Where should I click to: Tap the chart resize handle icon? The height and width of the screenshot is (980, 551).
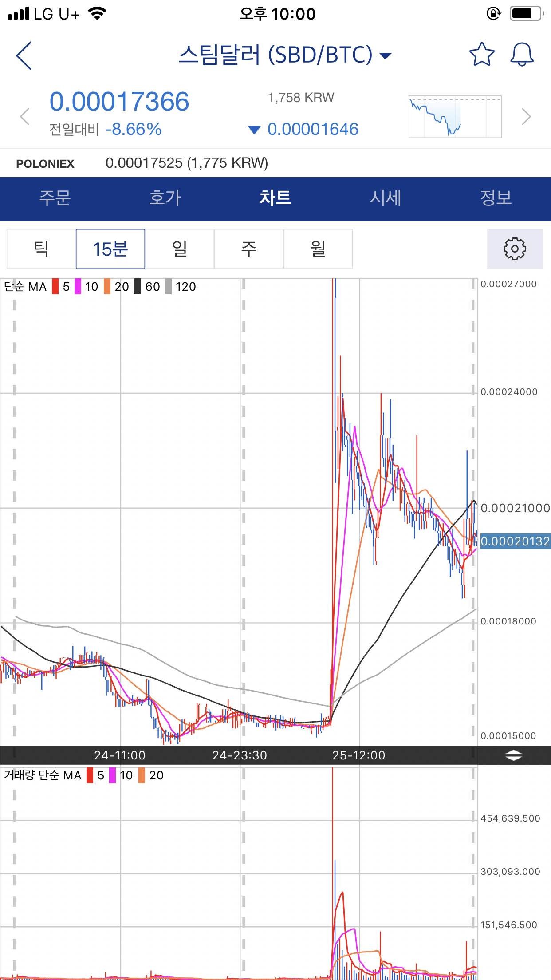tap(513, 755)
